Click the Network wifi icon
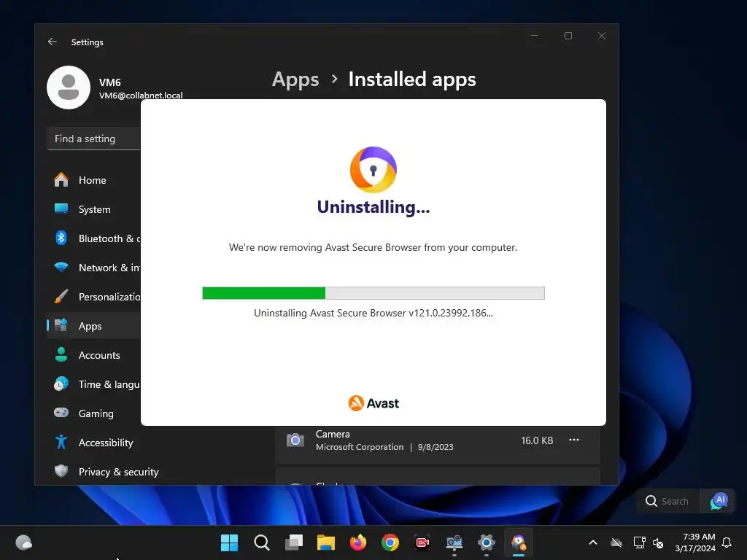The height and width of the screenshot is (560, 747). 61,267
